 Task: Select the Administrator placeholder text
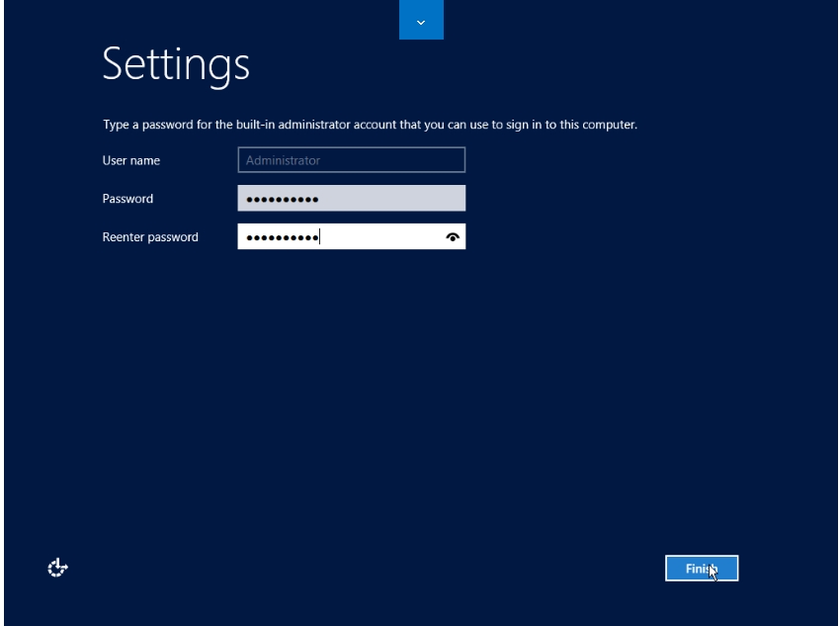point(283,160)
